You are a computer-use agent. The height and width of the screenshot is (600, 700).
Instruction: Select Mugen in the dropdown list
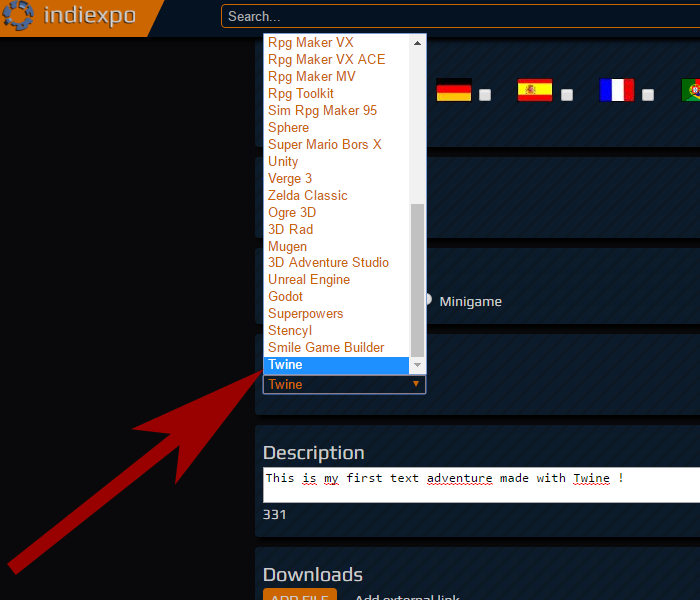point(336,246)
